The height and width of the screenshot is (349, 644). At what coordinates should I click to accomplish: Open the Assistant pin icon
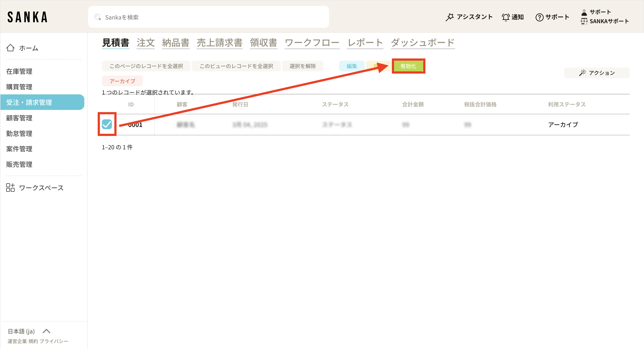click(x=449, y=17)
